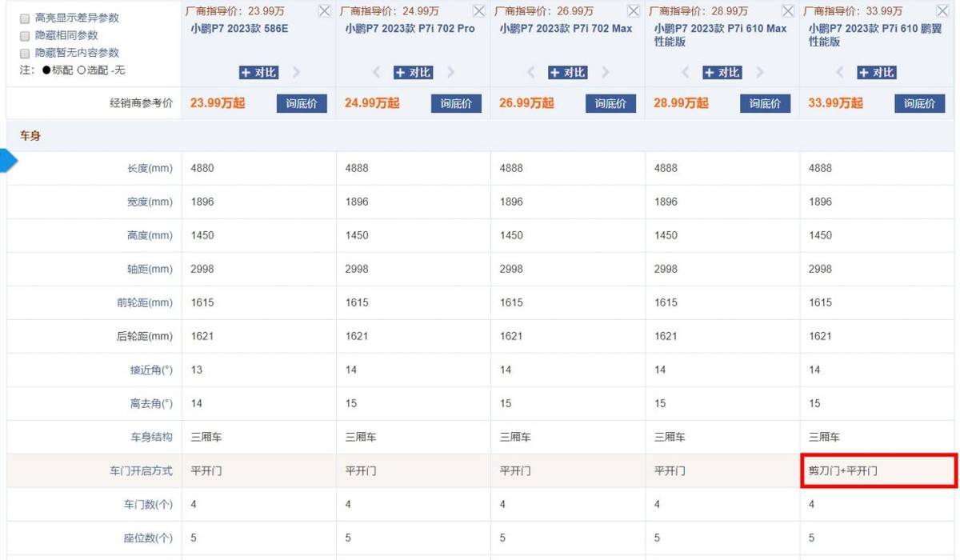
Task: Click the 28.99万起 dealer price
Action: point(681,103)
